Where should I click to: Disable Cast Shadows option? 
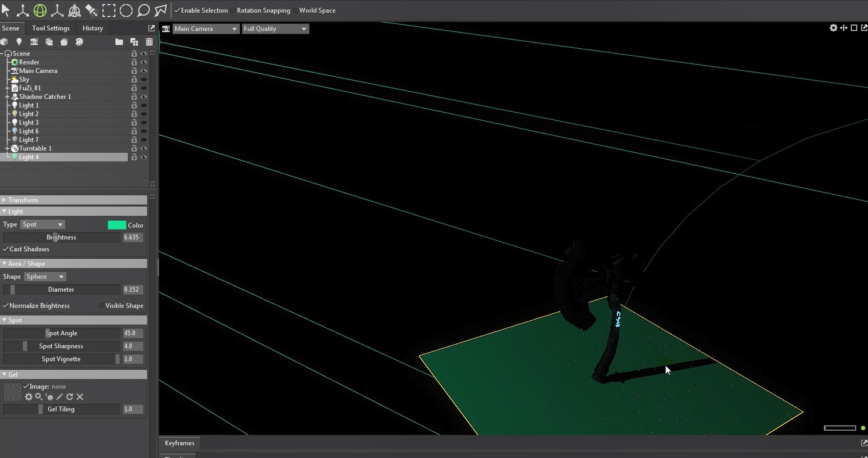[x=6, y=249]
